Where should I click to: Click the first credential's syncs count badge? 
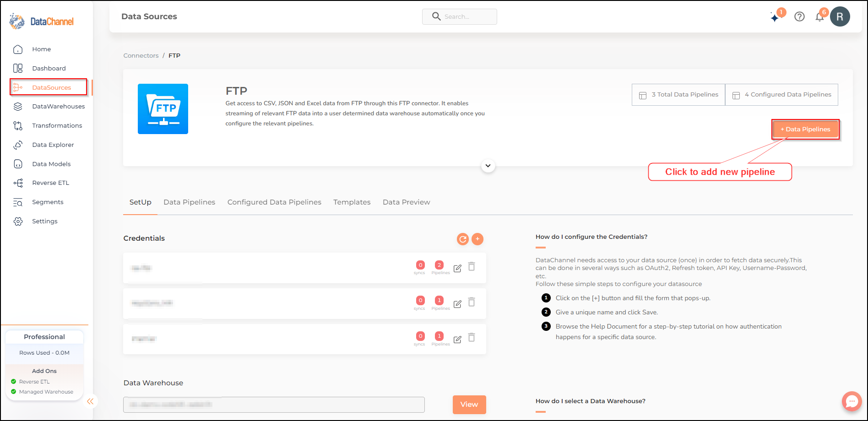[420, 265]
